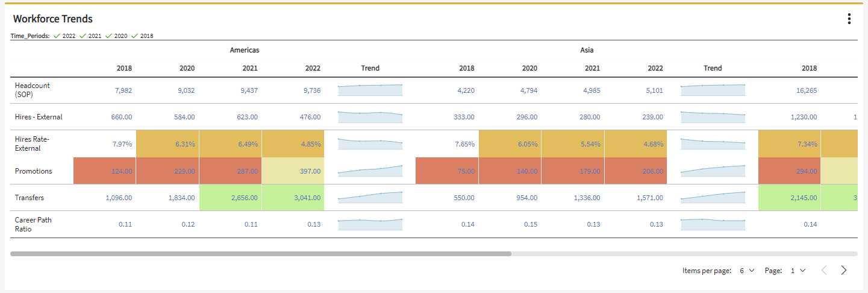Screen dimensions: 868x293
Task: Open the Page number dropdown
Action: coord(798,271)
